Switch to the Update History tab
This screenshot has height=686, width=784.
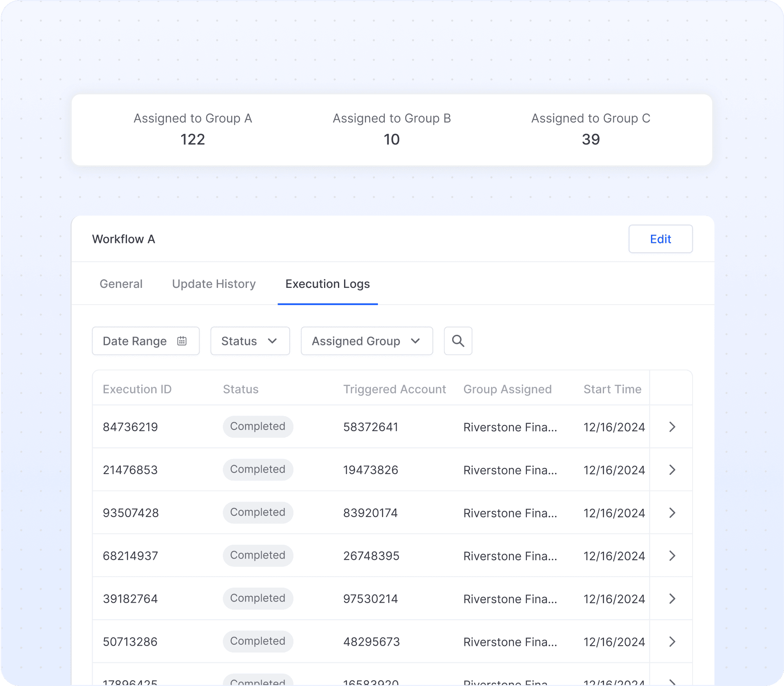click(x=214, y=284)
